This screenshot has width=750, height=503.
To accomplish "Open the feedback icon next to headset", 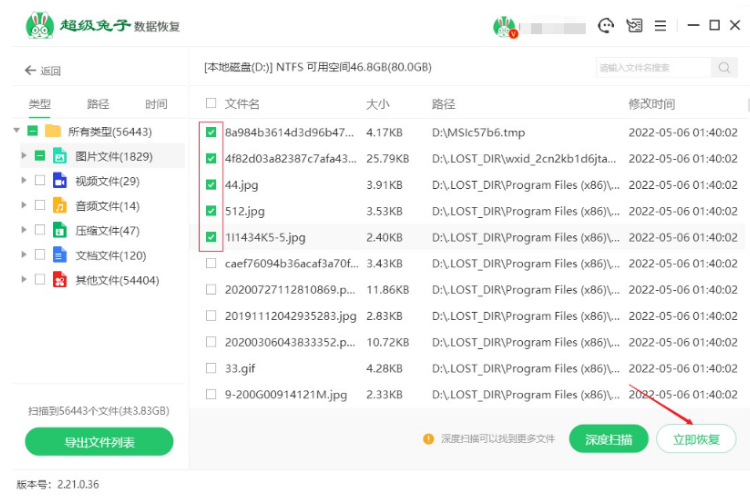I will [x=634, y=26].
